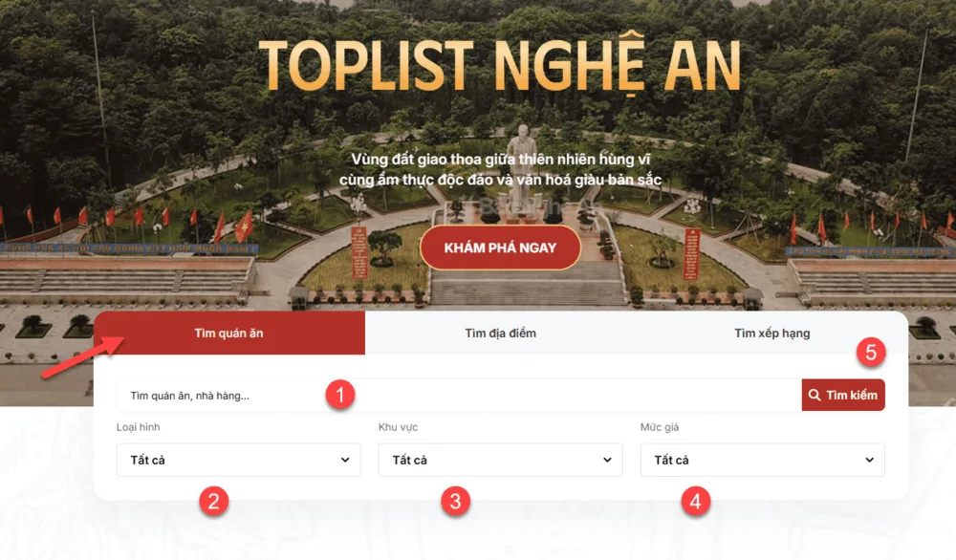Switch to the Tìm địa điểm tab
This screenshot has height=560, width=956.
pos(501,333)
